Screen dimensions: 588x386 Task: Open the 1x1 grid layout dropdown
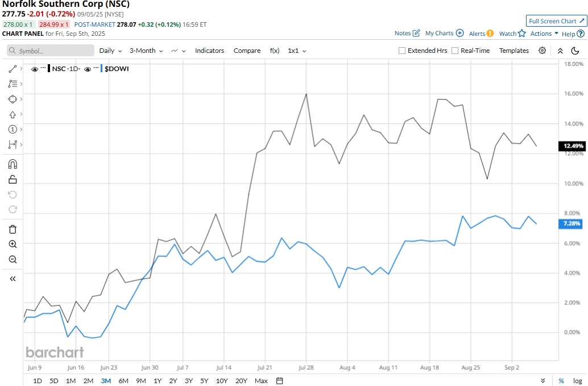click(297, 51)
